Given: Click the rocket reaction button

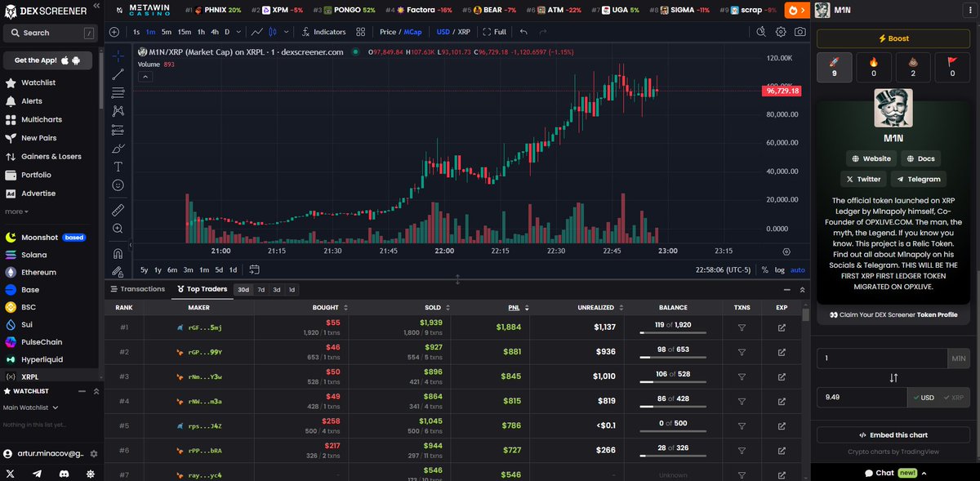Looking at the screenshot, I should 834,67.
